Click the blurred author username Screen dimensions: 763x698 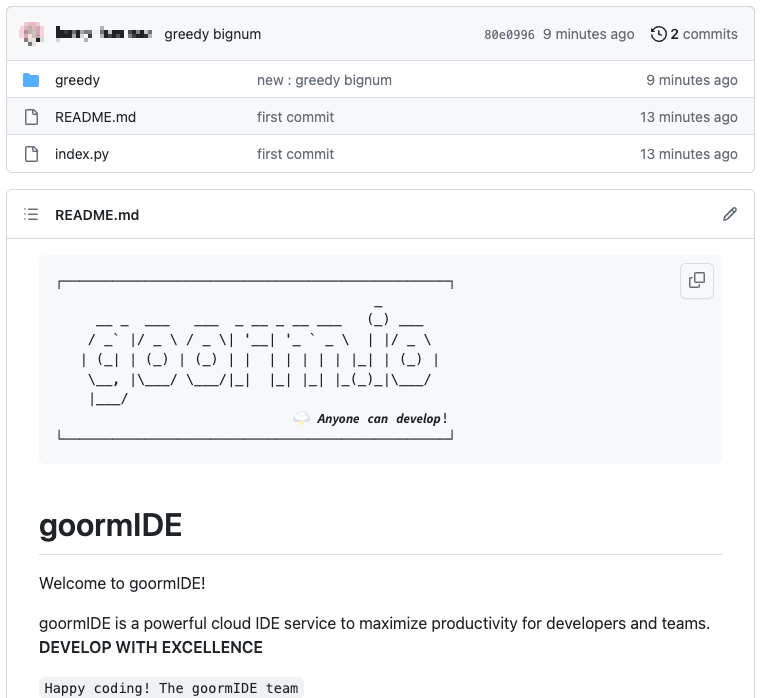tap(104, 34)
